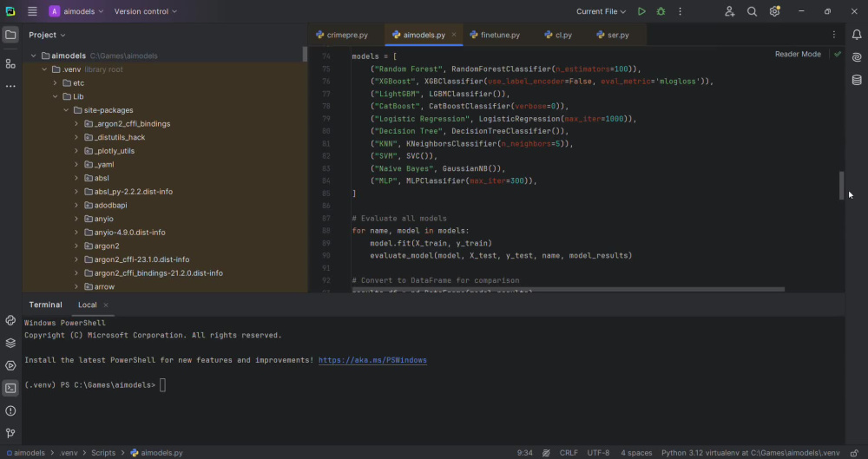The image size is (868, 459).
Task: Open IDE settings gear
Action: click(x=774, y=11)
